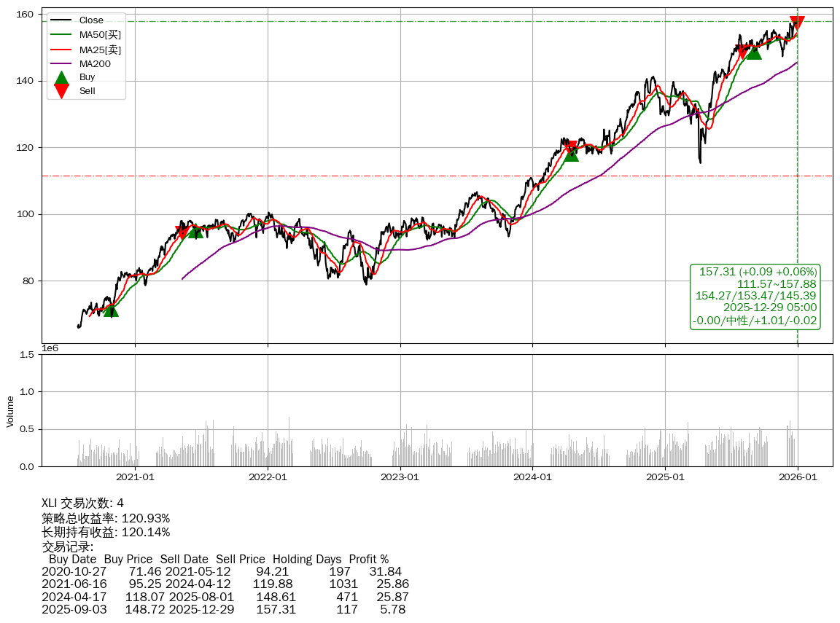Click the red sell marker from May 2021
Screen dimensions: 840x623
(x=182, y=232)
